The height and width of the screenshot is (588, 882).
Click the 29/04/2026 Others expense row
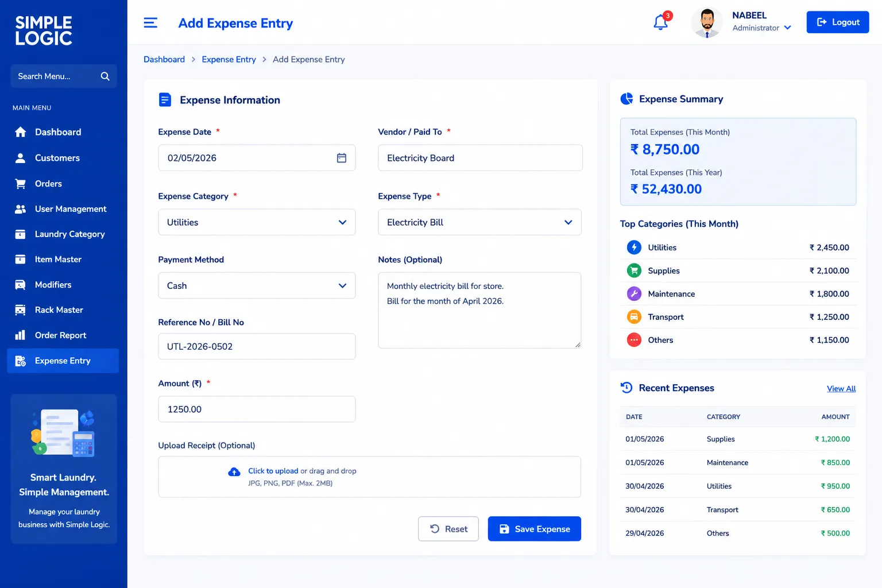point(738,533)
